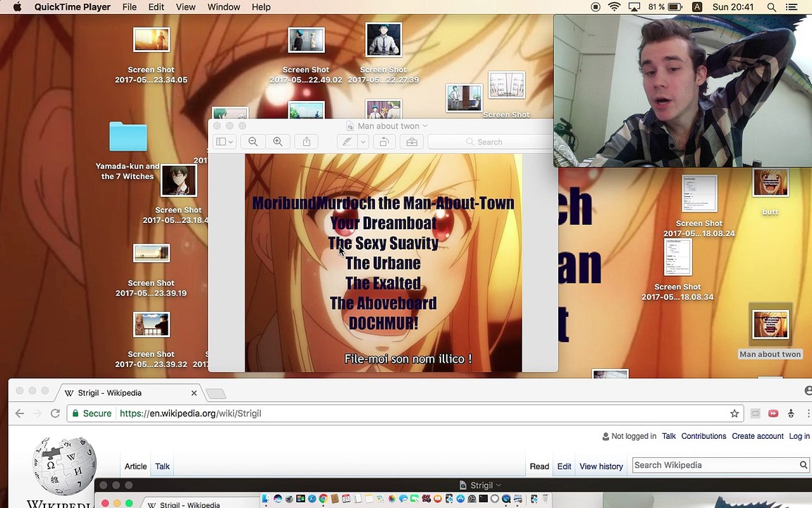Zoom out in Preview toolbar
Viewport: 812px width, 508px height.
[253, 142]
